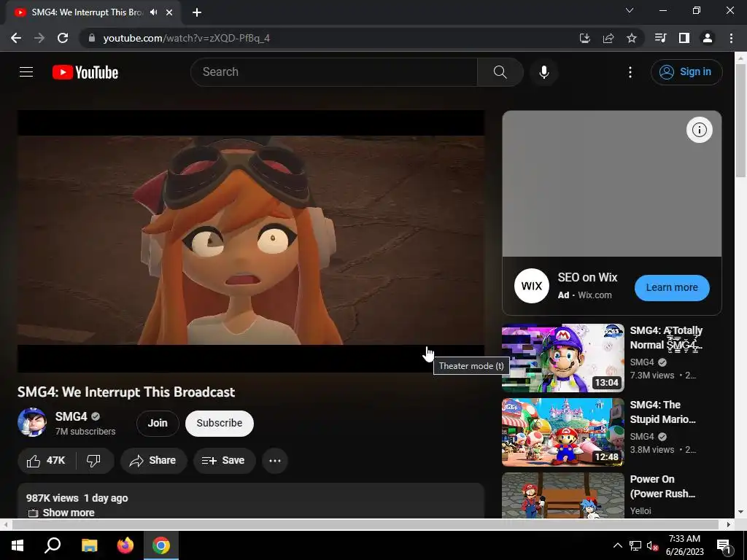Image resolution: width=747 pixels, height=560 pixels.
Task: Open thumbnail of SMG4: The Stupid Mario video
Action: tap(562, 432)
